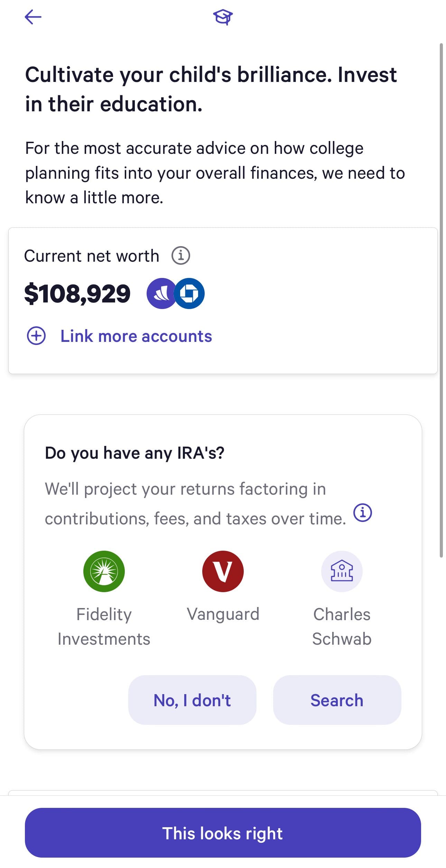Tap the Charles Schwab text label
Image resolution: width=446 pixels, height=868 pixels.
[342, 626]
